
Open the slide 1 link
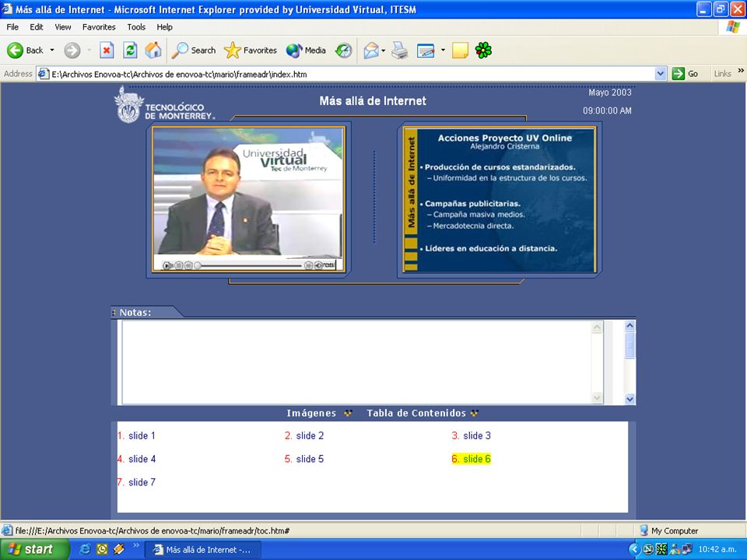(142, 436)
